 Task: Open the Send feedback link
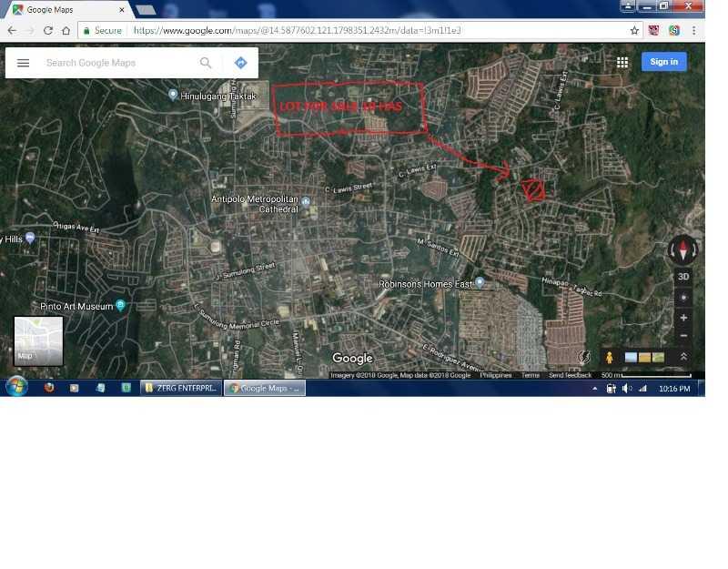click(570, 375)
